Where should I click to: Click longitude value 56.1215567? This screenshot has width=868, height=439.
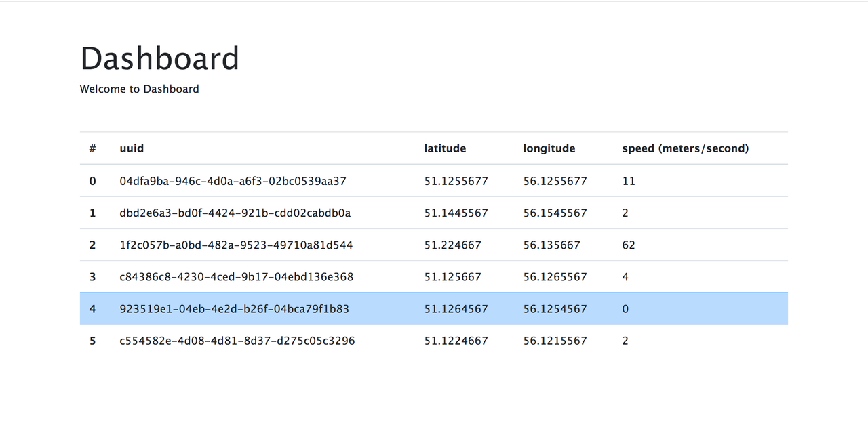(555, 341)
